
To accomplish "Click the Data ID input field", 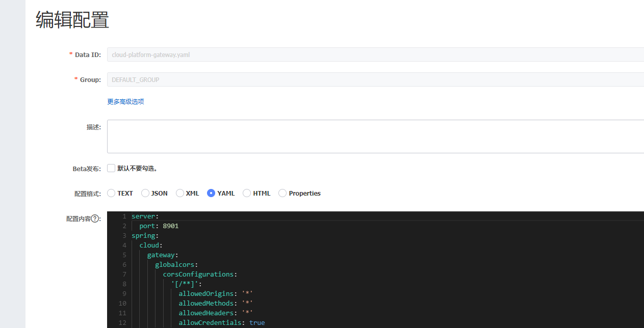I will click(306, 54).
